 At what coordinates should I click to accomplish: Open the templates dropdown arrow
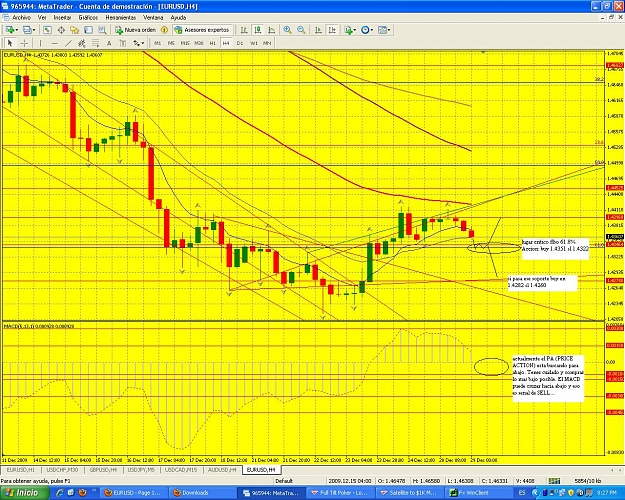[389, 30]
